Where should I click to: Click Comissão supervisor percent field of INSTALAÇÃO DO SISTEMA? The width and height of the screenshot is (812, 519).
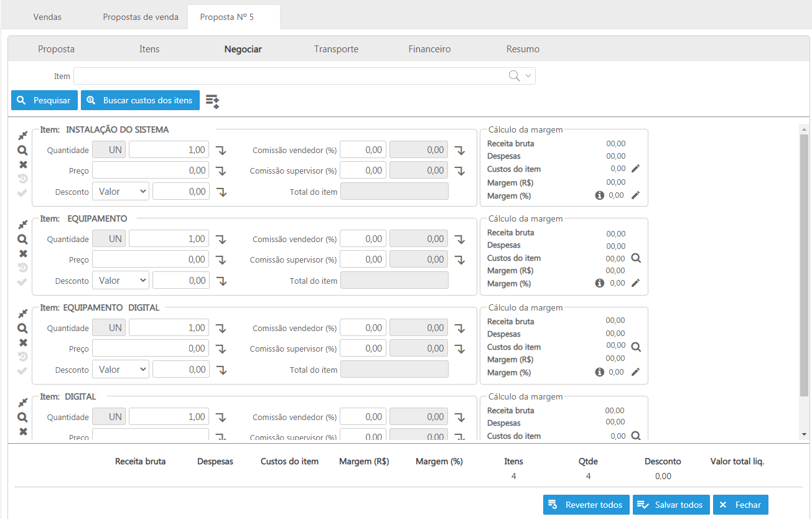coord(363,171)
